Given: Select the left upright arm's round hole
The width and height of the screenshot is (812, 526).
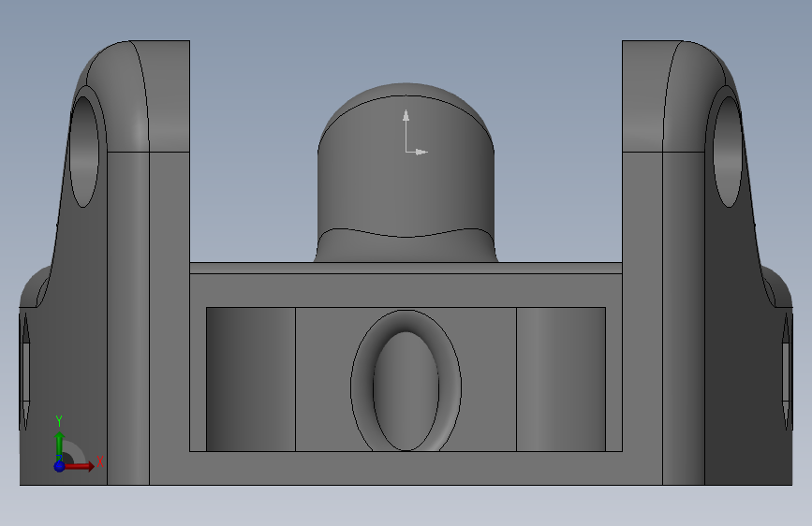Looking at the screenshot, I should [84, 152].
